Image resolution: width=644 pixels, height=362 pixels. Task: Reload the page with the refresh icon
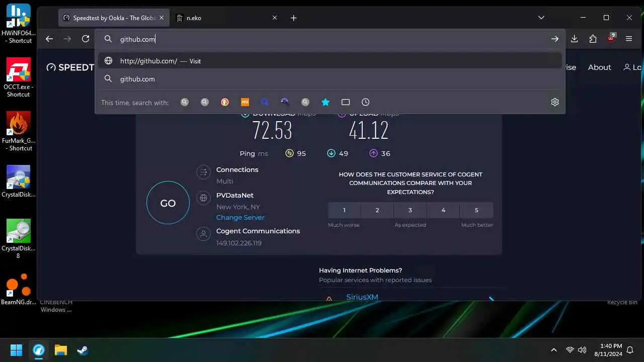pyautogui.click(x=86, y=39)
